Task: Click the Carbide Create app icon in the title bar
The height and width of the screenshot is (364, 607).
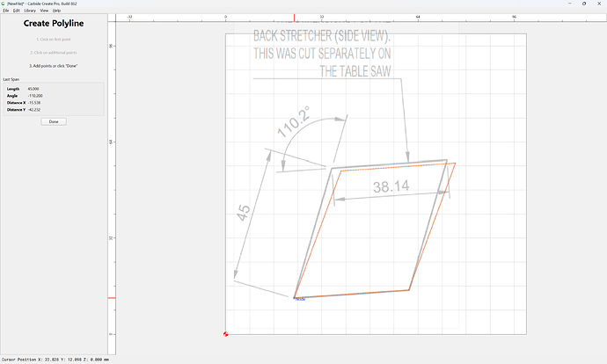Action: (x=4, y=4)
